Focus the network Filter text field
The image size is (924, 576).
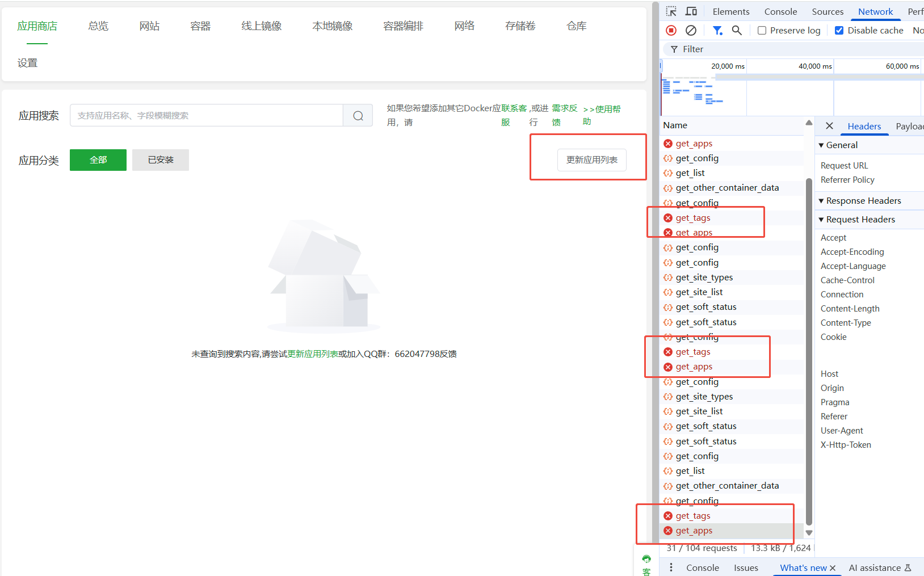795,49
